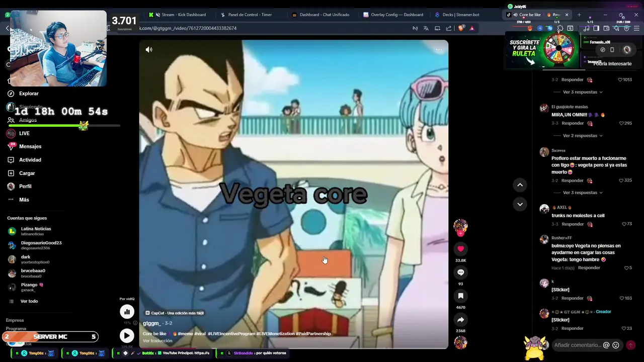This screenshot has width=644, height=362.
Task: Mute the video with the speaker icon
Action: click(x=149, y=49)
